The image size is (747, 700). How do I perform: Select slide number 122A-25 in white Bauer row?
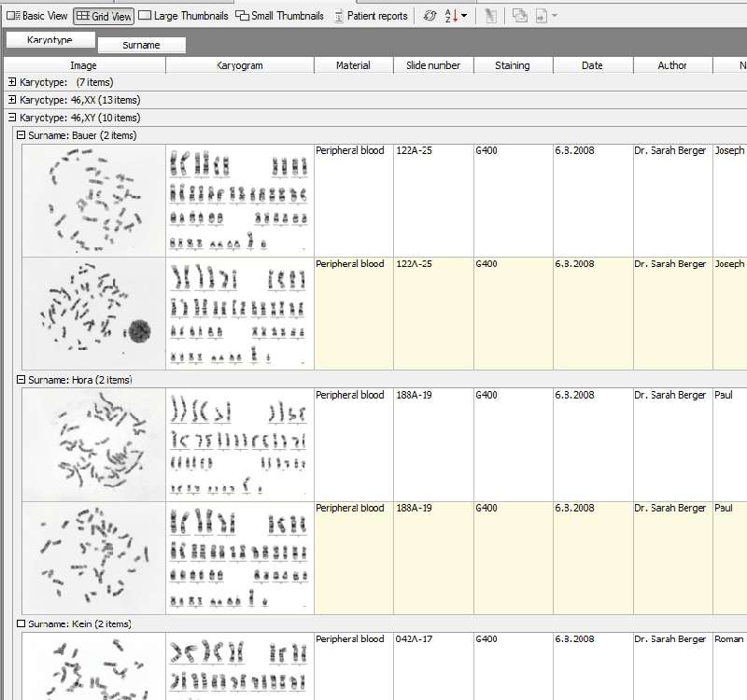tap(414, 150)
